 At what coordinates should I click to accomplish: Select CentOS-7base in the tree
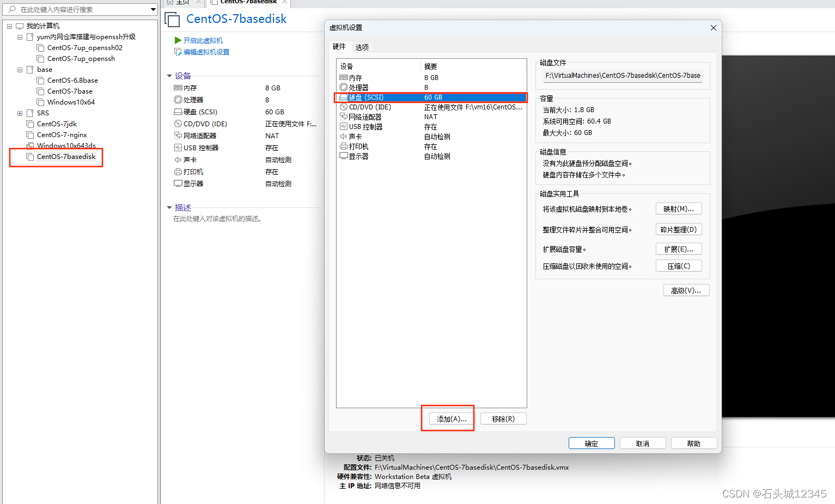pyautogui.click(x=70, y=91)
